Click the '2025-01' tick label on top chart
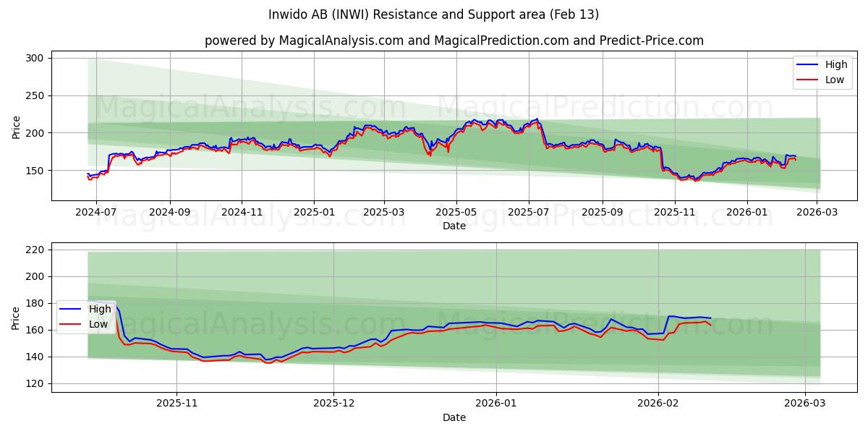 click(x=314, y=212)
